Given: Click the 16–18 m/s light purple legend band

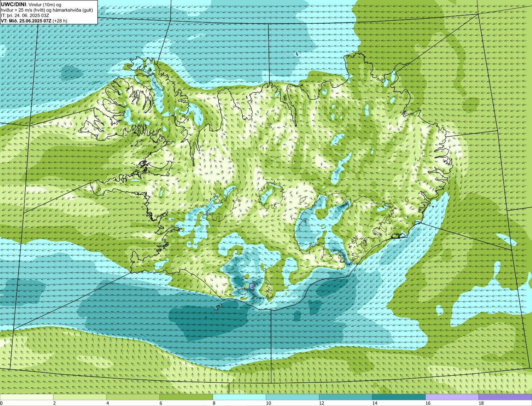Looking at the screenshot, I should [452, 397].
